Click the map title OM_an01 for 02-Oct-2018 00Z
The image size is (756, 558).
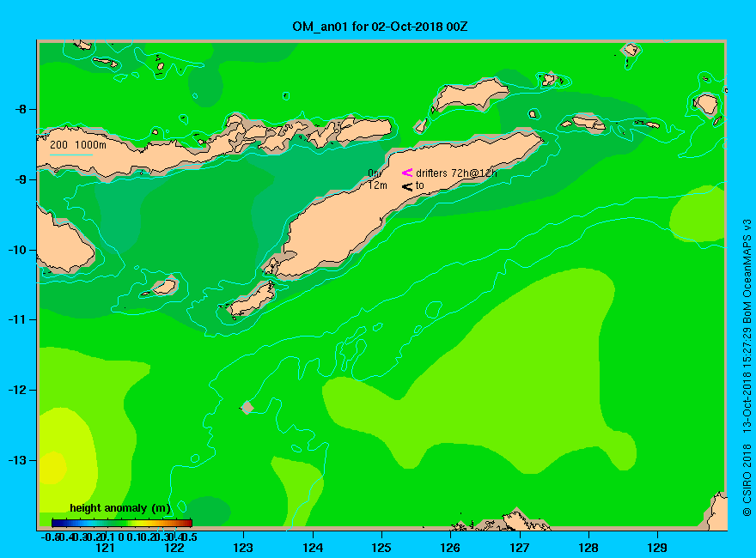380,27
